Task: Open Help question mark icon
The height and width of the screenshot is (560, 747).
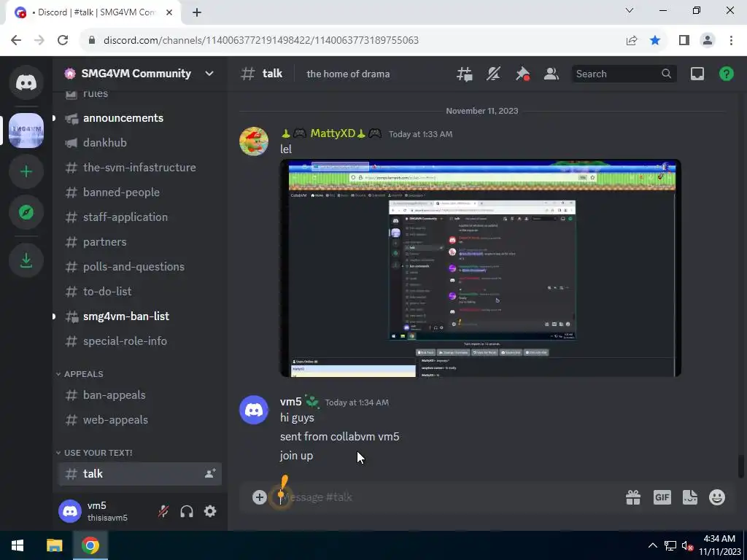Action: (727, 74)
